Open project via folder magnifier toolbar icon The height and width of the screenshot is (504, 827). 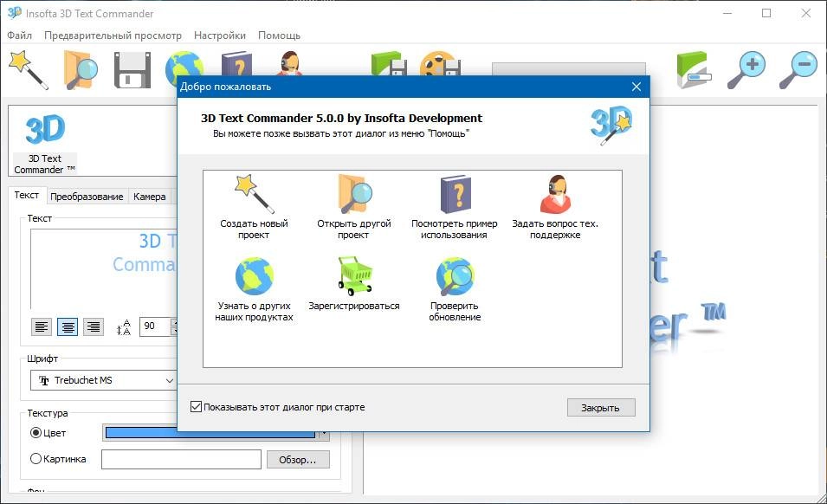click(x=81, y=69)
